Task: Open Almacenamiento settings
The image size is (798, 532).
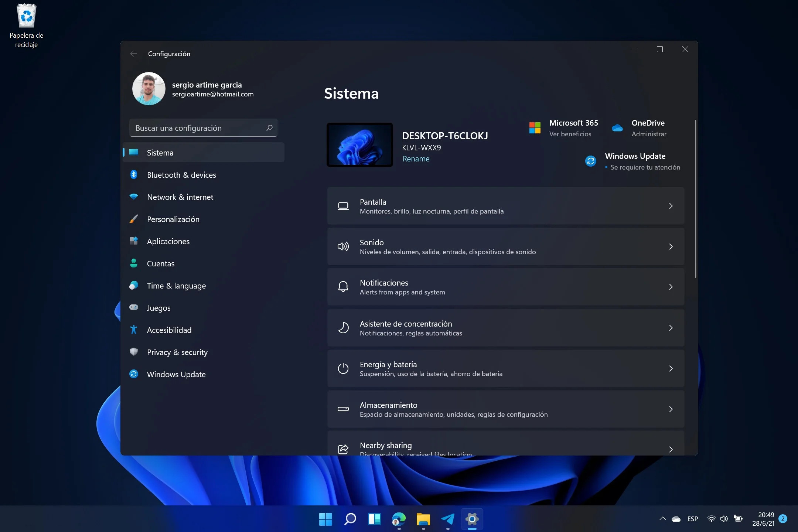Action: click(x=507, y=409)
